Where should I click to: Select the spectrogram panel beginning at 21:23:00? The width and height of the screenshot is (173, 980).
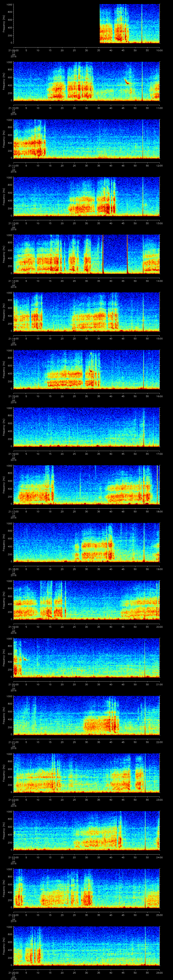click(x=86, y=831)
